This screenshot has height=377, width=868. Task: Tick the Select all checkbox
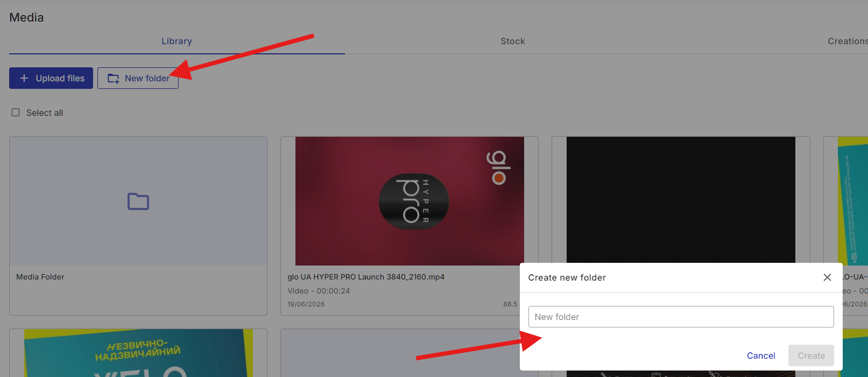[x=16, y=113]
